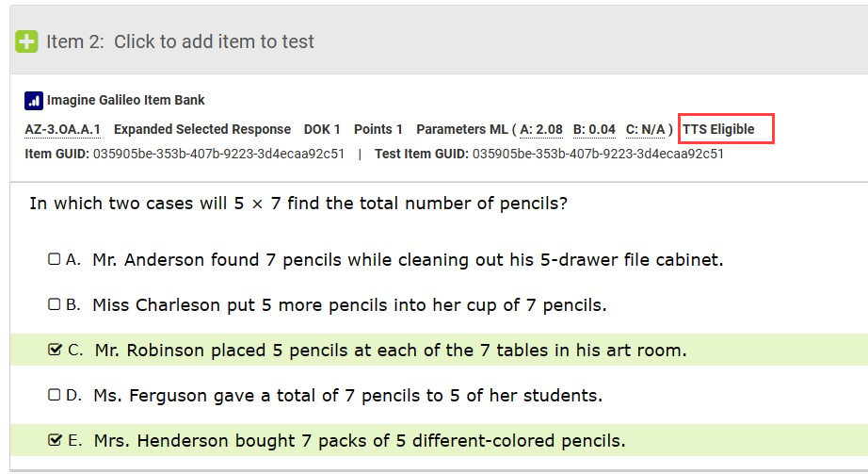This screenshot has height=474, width=868.
Task: Click the Item GUID value text
Action: coord(218,154)
